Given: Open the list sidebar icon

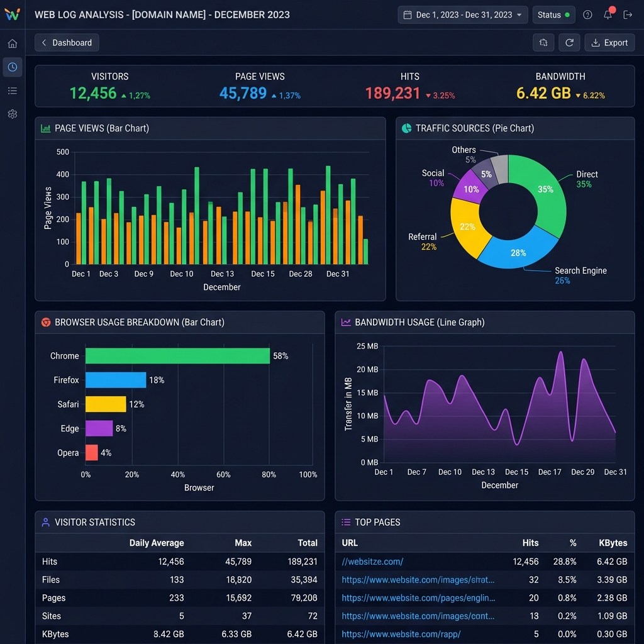Looking at the screenshot, I should (13, 91).
